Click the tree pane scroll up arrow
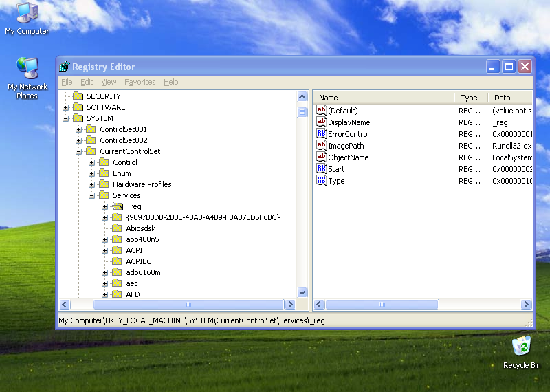Image resolution: width=550 pixels, height=392 pixels. pos(302,96)
